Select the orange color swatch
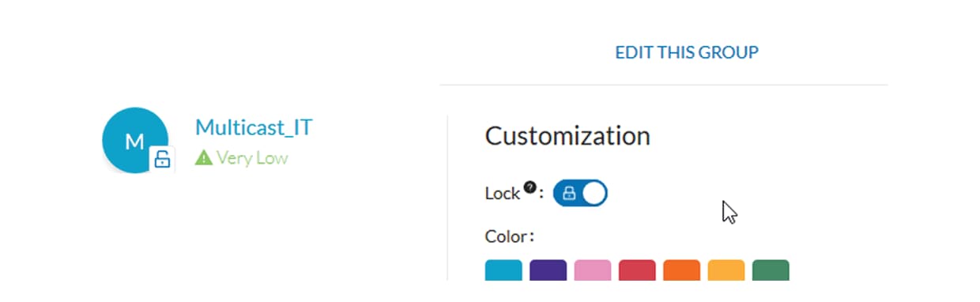 [x=681, y=270]
